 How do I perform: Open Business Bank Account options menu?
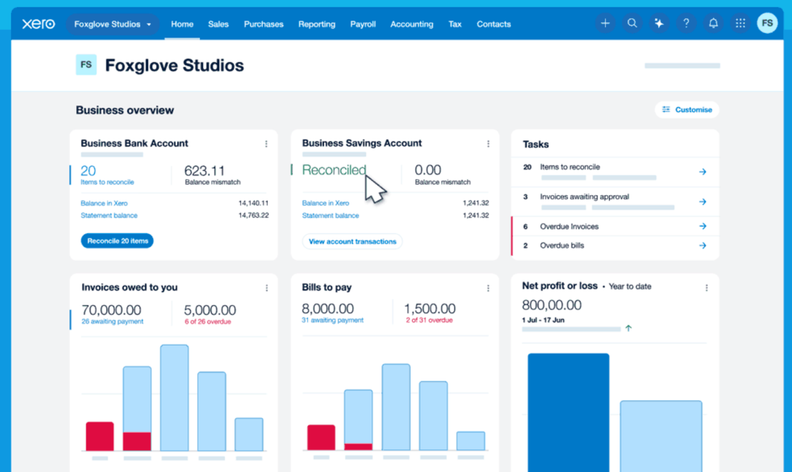266,144
